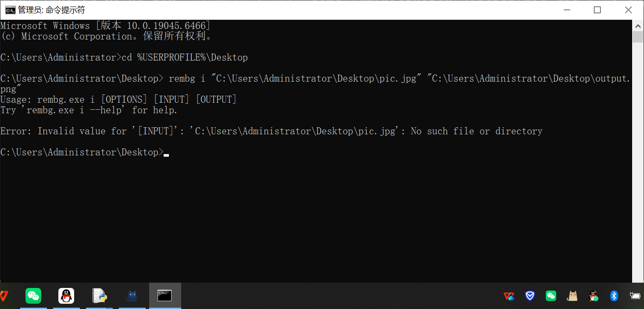Click the scrollbar up arrow
This screenshot has width=644, height=309.
638,26
